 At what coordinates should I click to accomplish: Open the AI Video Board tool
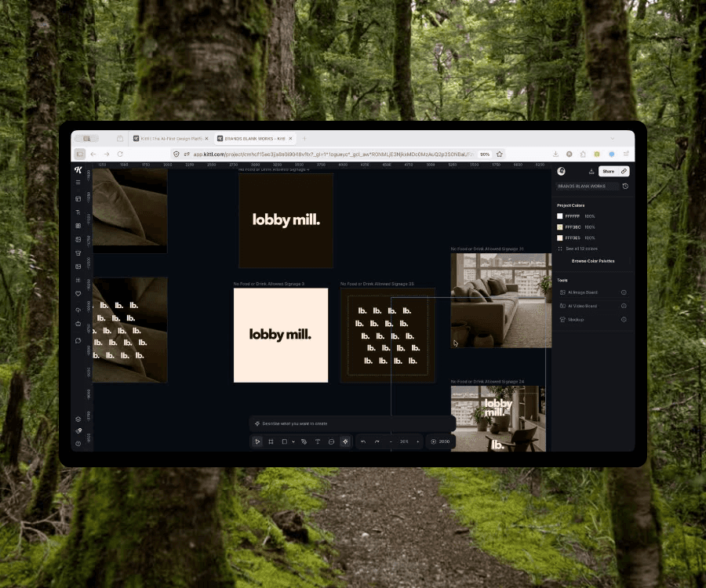click(x=582, y=306)
